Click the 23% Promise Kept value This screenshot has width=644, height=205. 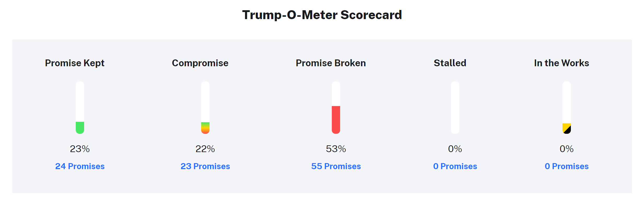point(80,149)
